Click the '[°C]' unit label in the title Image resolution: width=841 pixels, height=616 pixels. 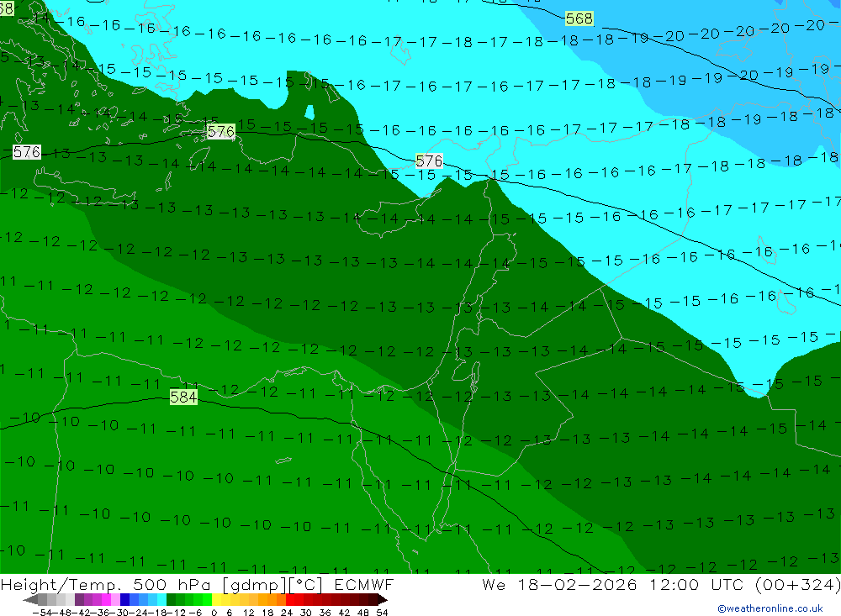coord(306,584)
